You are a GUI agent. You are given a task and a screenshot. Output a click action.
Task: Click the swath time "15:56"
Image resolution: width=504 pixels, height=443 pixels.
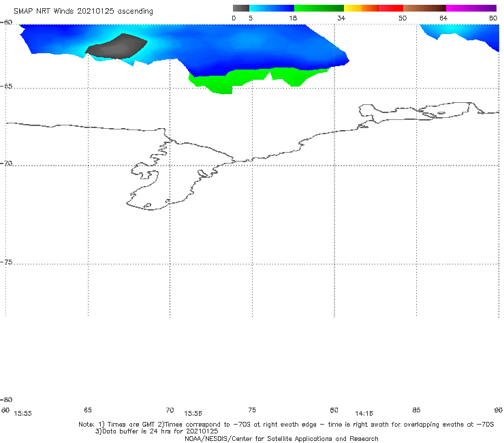193,414
